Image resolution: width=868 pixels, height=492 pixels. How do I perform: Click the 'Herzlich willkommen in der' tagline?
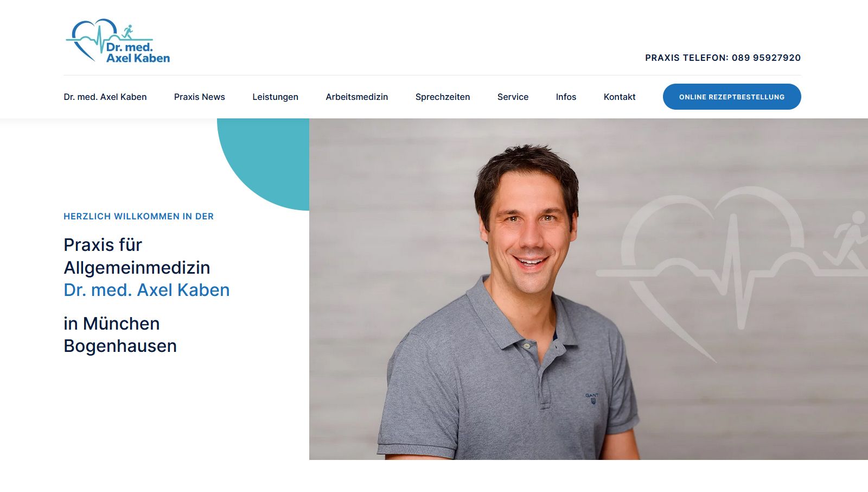[x=139, y=216]
